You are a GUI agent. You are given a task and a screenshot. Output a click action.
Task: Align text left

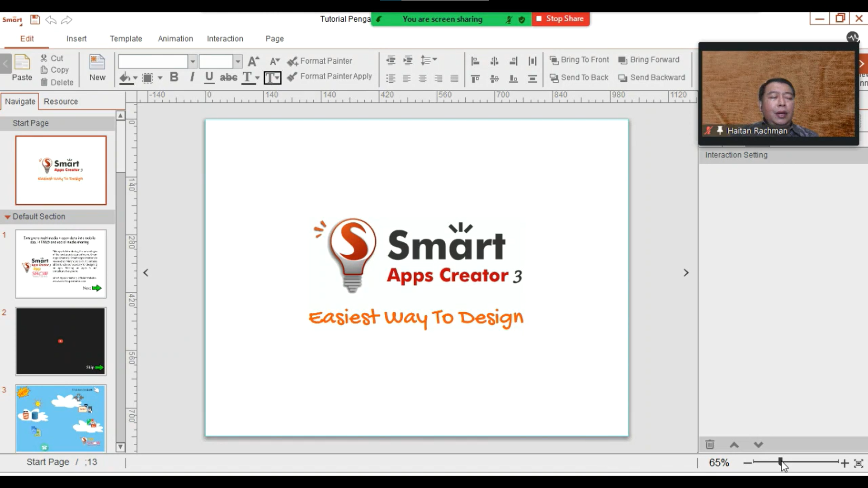coord(406,79)
